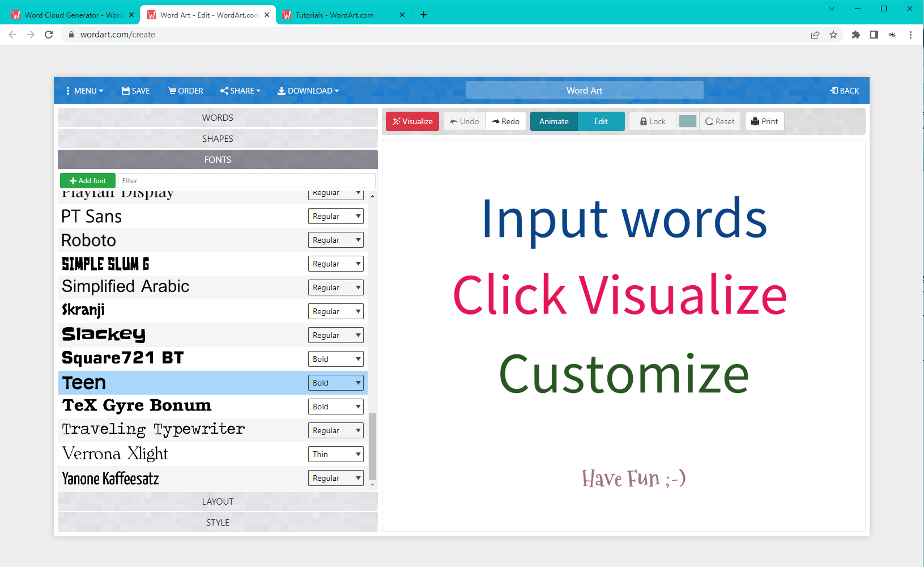
Task: Open PT Sans style dropdown
Action: coord(336,216)
